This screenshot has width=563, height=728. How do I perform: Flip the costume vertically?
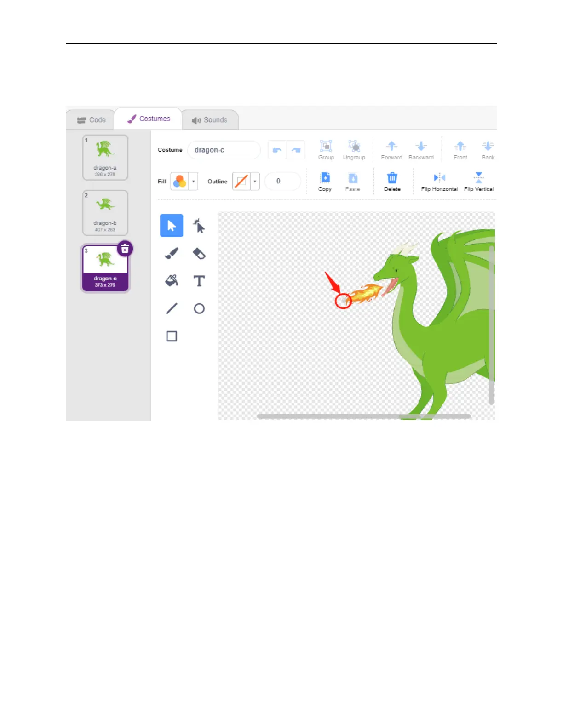coord(479,182)
